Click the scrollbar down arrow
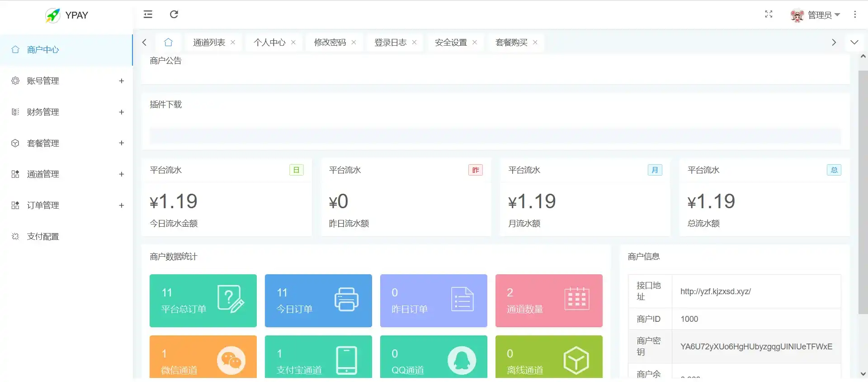Screen dimensions: 868x382 coord(863,374)
